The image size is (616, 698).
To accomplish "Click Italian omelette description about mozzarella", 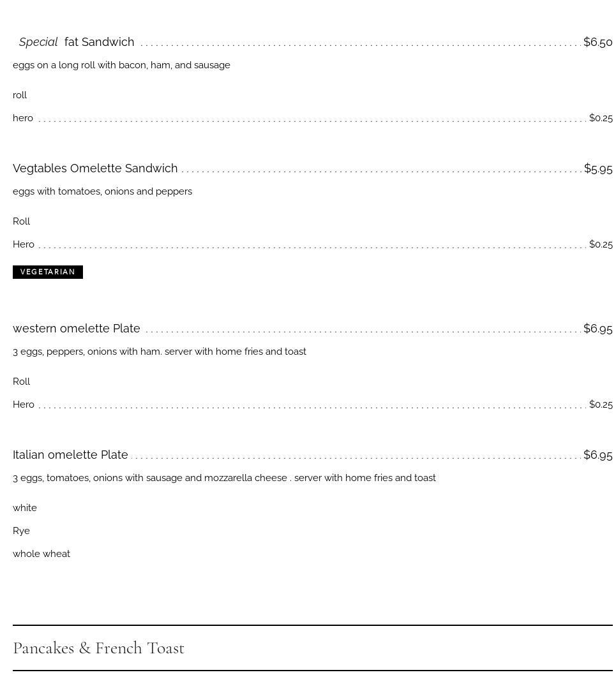I will 224,478.
